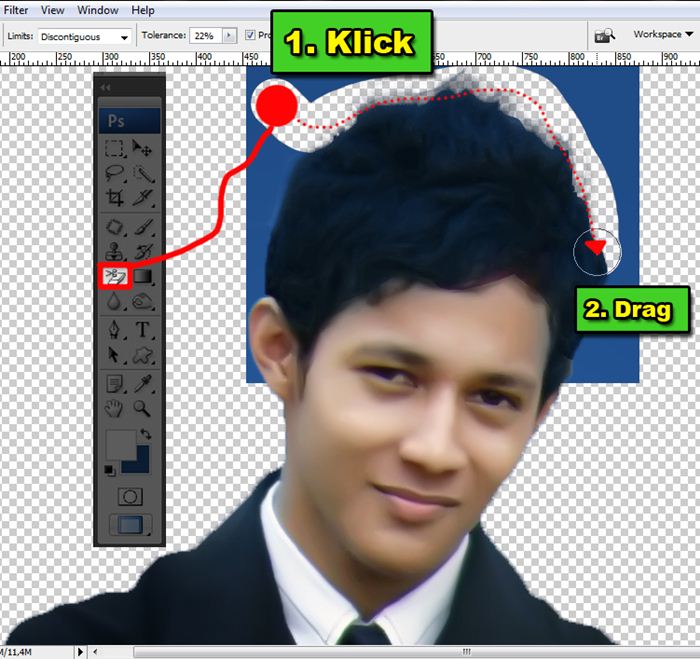The height and width of the screenshot is (659, 700).
Task: Change the screen mode
Action: (130, 525)
